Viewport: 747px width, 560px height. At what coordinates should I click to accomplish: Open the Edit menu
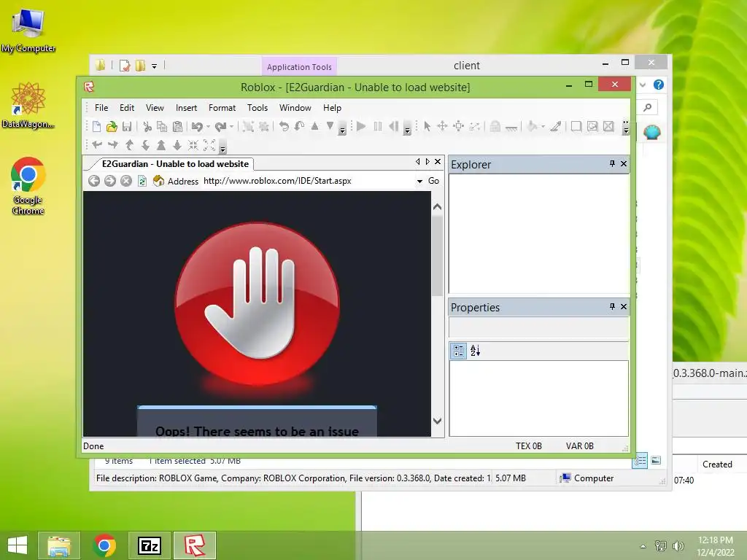[127, 108]
